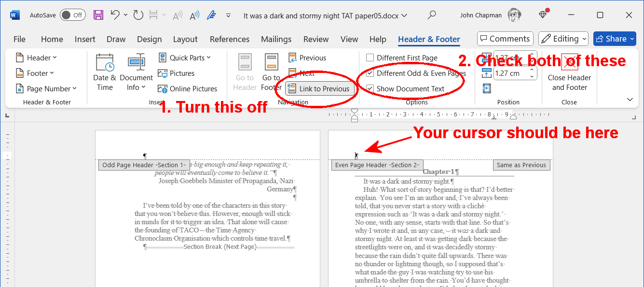Open the Header dropdown menu
The height and width of the screenshot is (287, 644).
(x=37, y=58)
